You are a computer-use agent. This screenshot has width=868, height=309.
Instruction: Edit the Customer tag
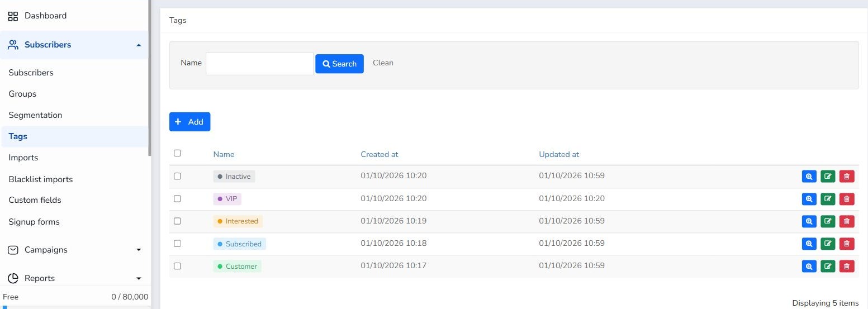[x=828, y=267]
